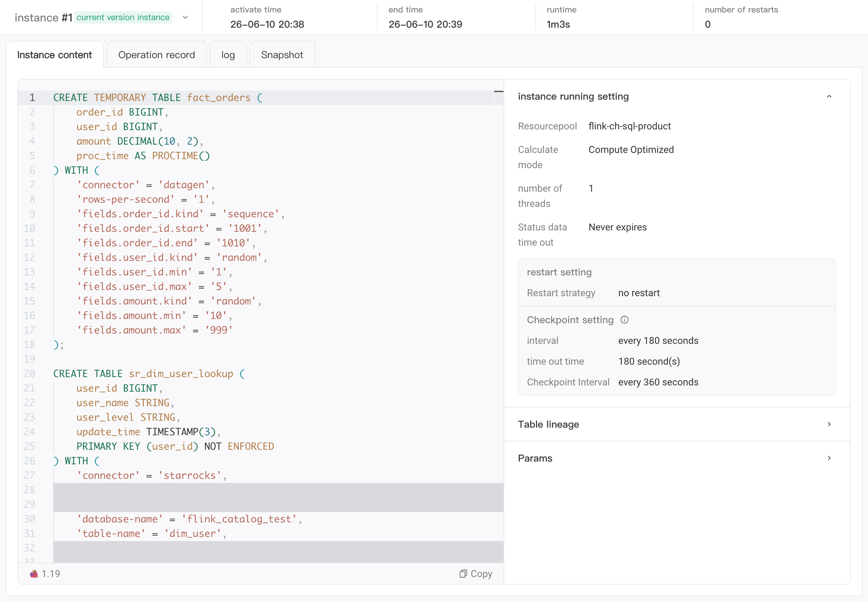This screenshot has height=602, width=868.
Task: Click the Checkpoint setting info icon
Action: pos(625,320)
